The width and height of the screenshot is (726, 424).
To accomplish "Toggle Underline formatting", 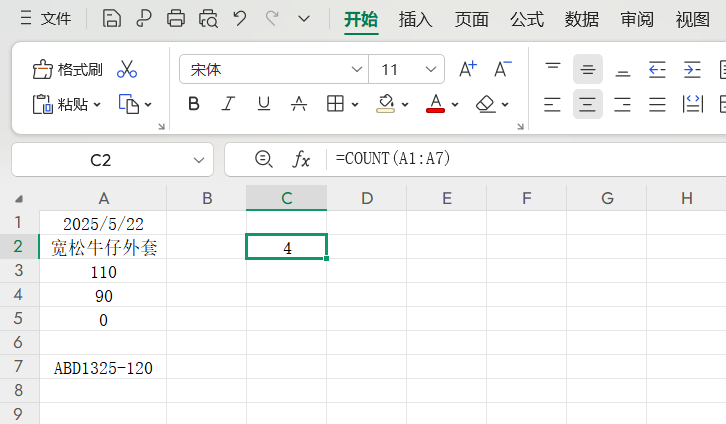I will tap(263, 104).
